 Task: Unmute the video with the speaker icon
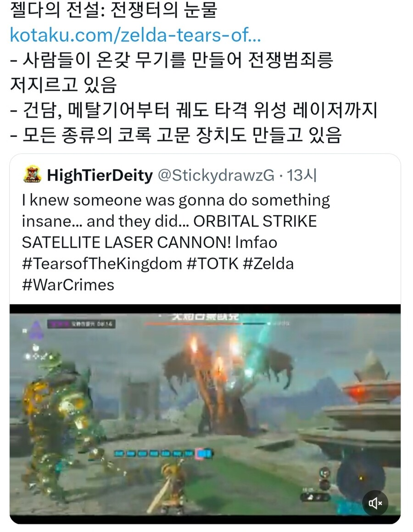(375, 503)
